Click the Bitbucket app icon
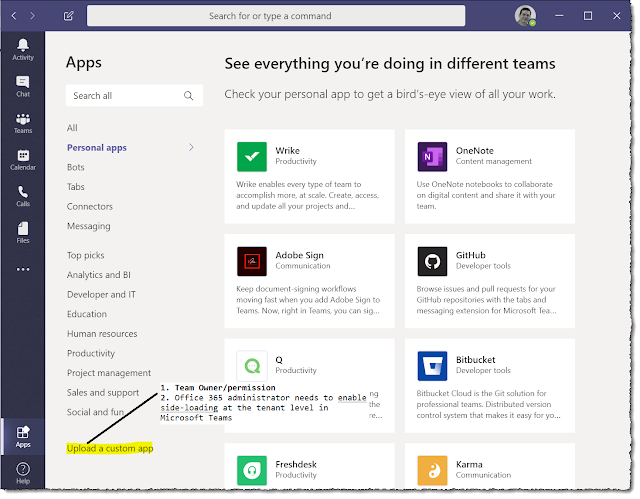 click(432, 366)
